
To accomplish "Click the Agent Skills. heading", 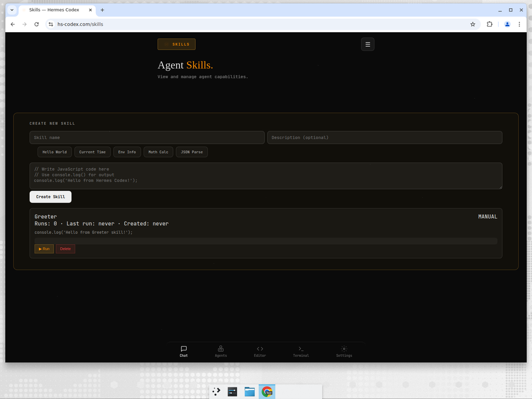I will pos(185,65).
